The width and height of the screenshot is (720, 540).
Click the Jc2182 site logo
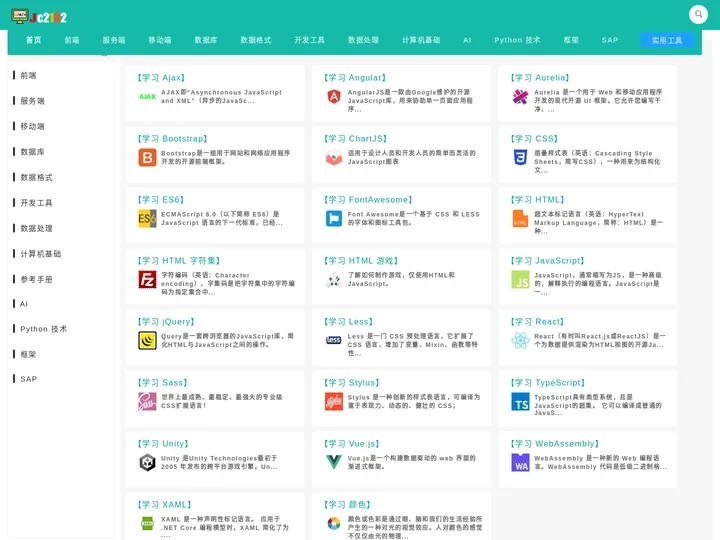click(x=39, y=17)
